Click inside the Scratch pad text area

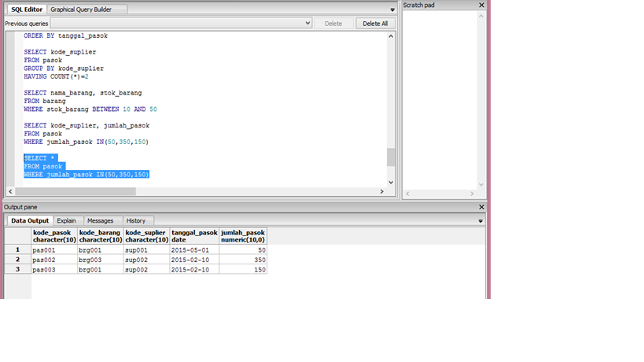pos(440,100)
